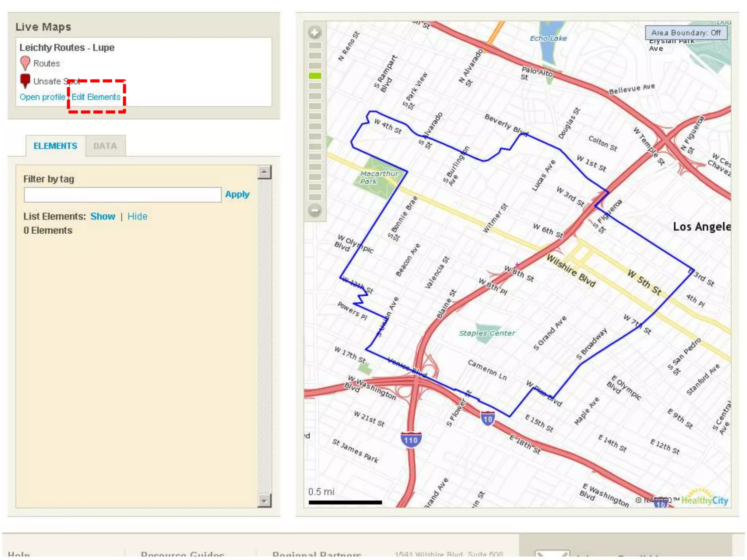747x560 pixels.
Task: Click the W 5th St label on map
Action: click(645, 283)
